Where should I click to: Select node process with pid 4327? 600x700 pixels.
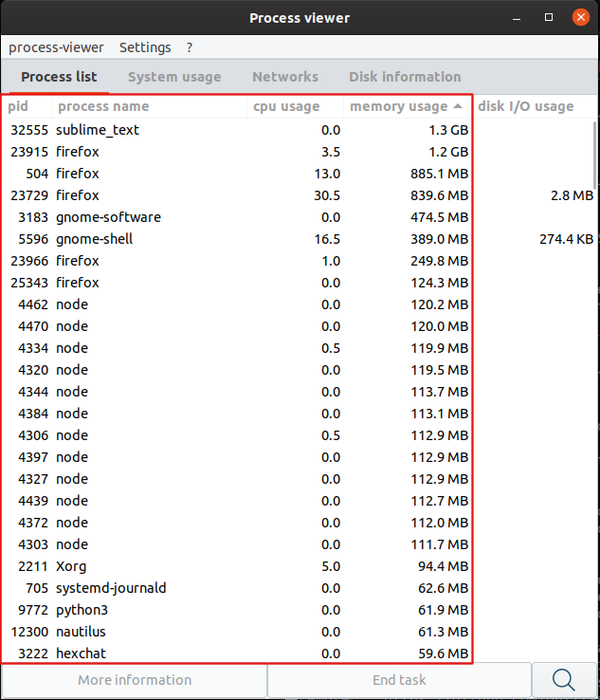pos(300,479)
